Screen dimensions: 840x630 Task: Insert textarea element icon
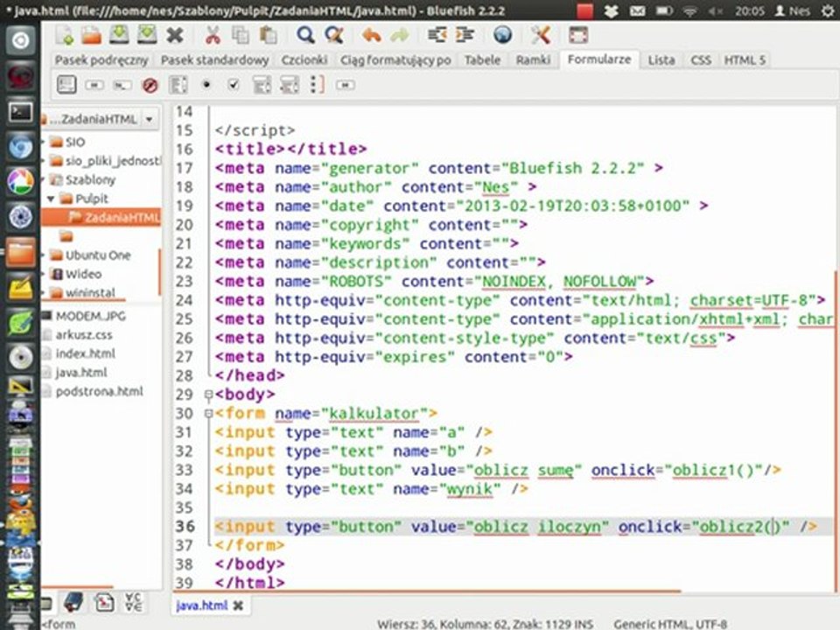178,85
